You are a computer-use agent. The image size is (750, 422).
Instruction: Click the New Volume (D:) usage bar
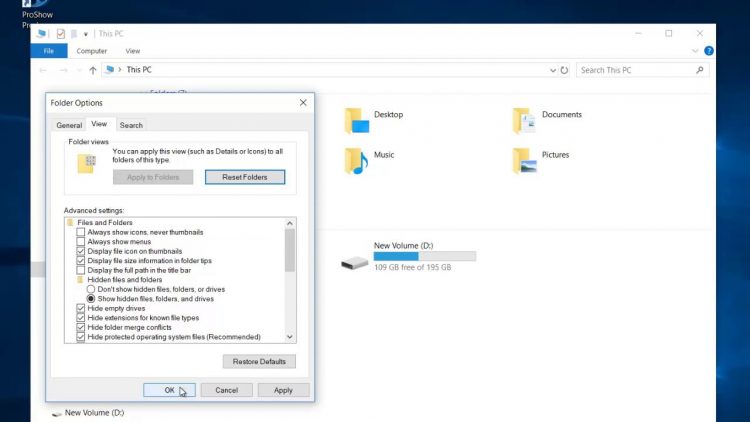click(x=425, y=256)
